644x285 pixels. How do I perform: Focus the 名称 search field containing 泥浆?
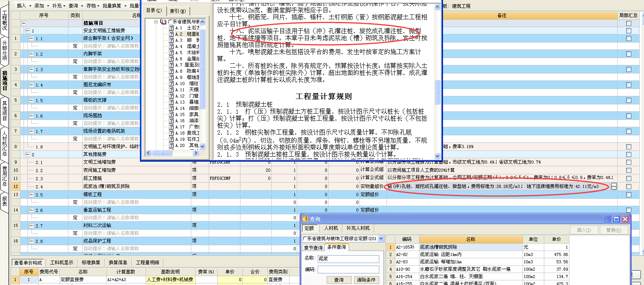click(348, 259)
